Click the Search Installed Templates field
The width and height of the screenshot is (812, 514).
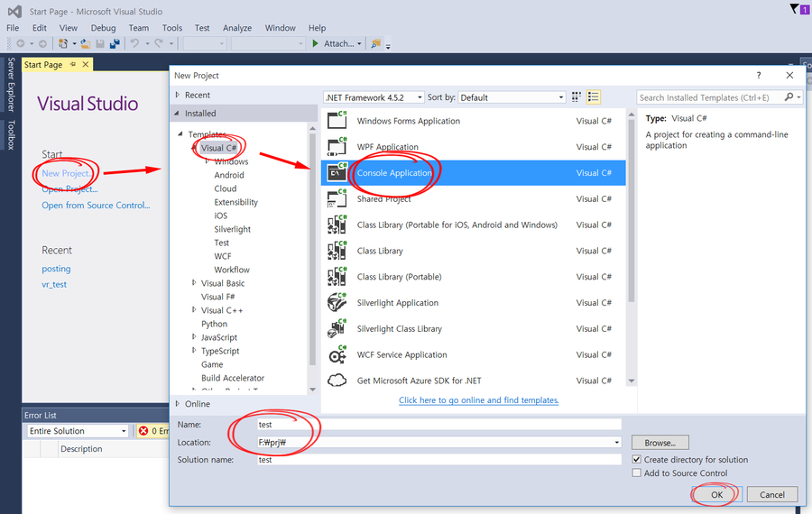pyautogui.click(x=711, y=97)
